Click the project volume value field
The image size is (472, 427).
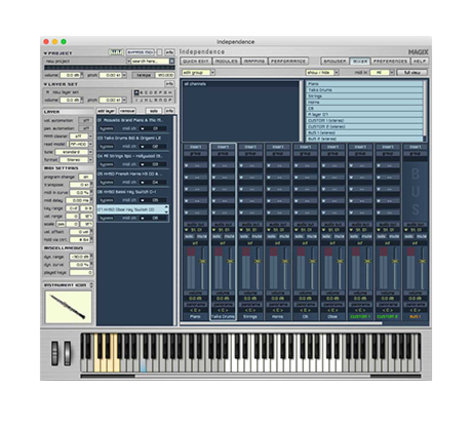coord(70,75)
